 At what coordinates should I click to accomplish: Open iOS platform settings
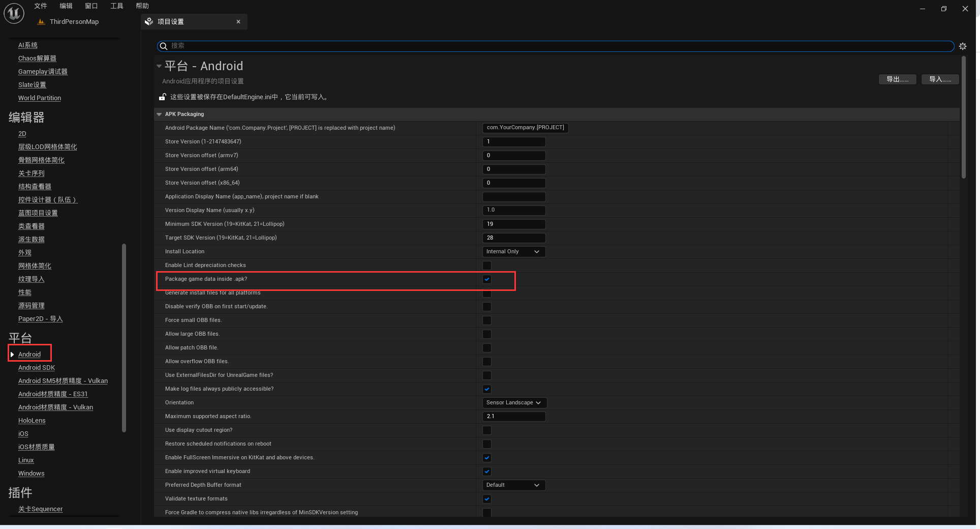tap(23, 434)
